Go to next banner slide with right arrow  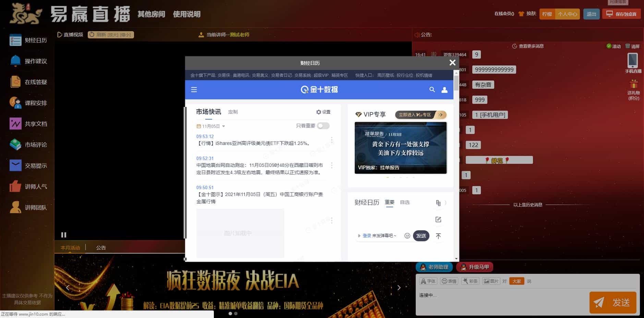[399, 288]
